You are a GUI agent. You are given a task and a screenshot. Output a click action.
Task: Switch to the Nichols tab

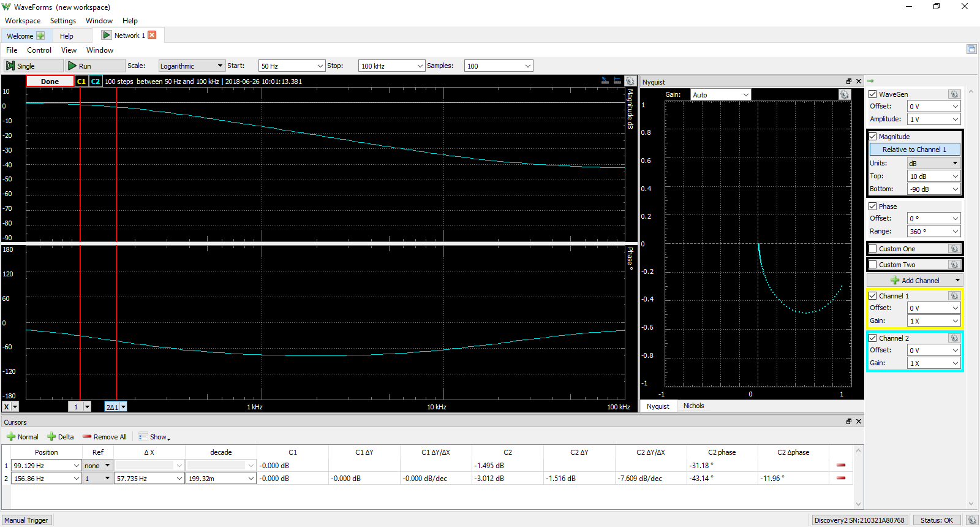(693, 406)
